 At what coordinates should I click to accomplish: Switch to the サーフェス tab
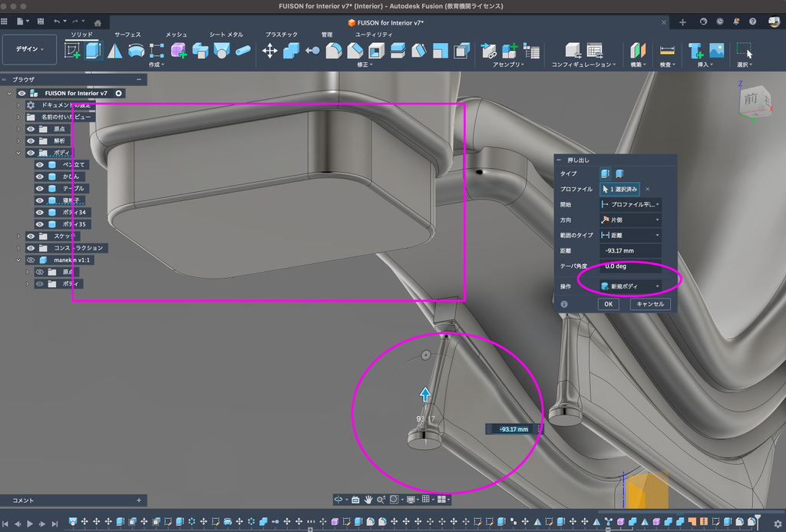point(127,35)
